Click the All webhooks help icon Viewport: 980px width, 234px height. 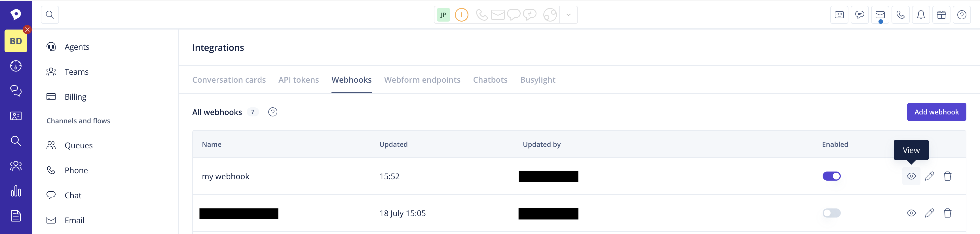coord(273,112)
